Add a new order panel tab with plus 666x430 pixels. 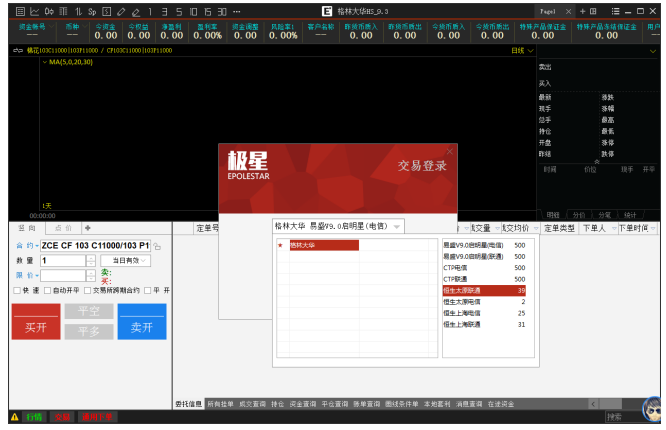coord(88,228)
